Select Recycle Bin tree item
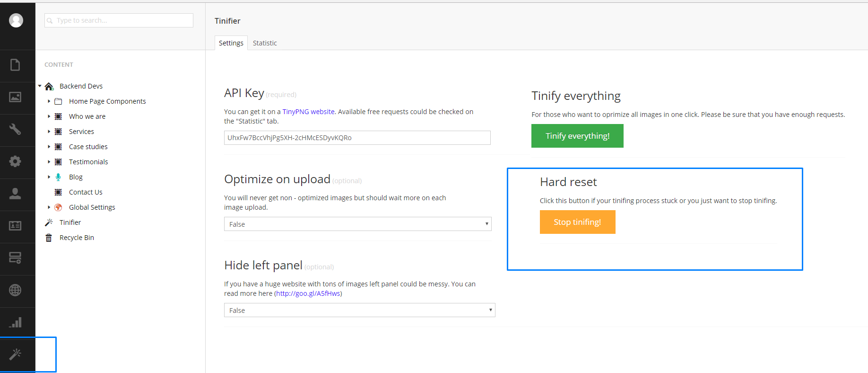868x373 pixels. click(x=77, y=238)
